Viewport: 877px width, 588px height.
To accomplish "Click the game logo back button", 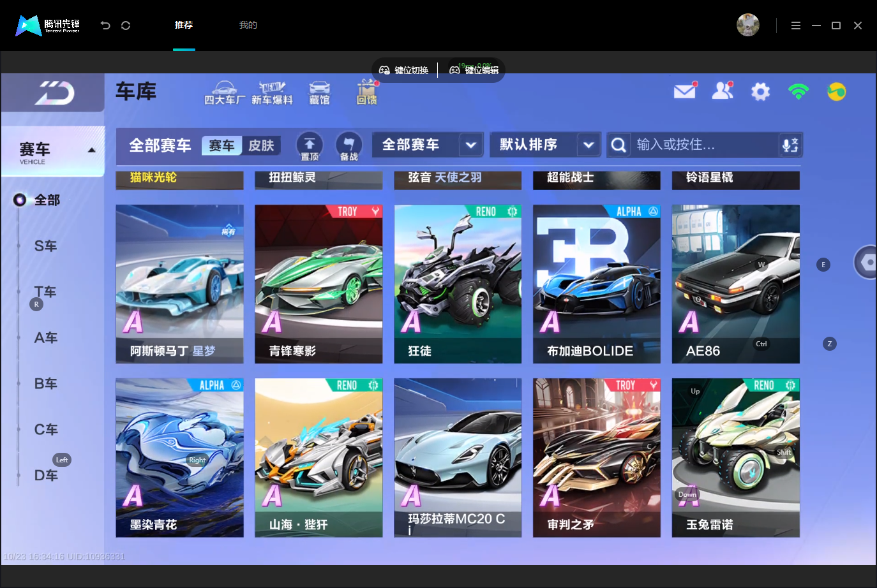I will pos(54,92).
